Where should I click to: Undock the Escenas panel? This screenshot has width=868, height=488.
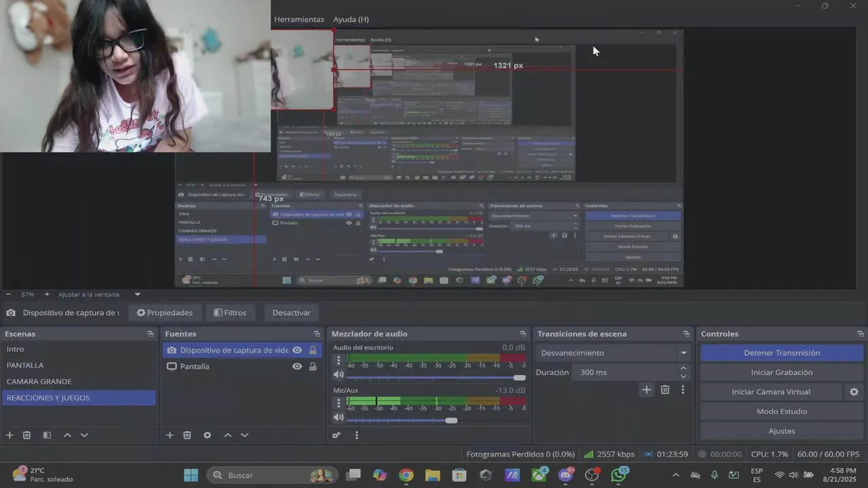tap(150, 334)
